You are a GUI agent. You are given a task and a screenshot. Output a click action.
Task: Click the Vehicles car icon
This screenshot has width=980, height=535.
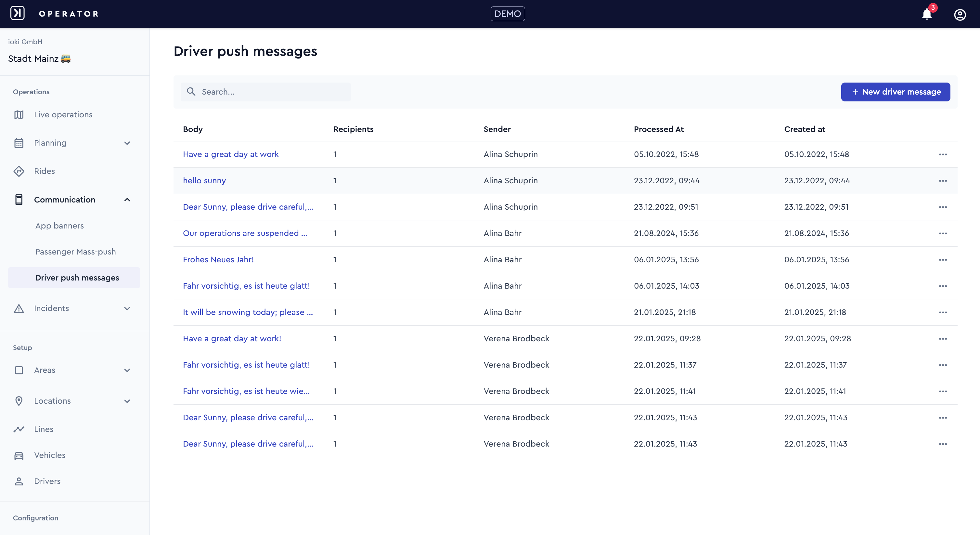(19, 455)
